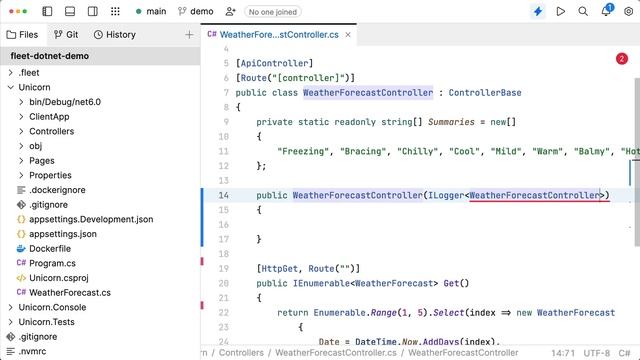The height and width of the screenshot is (360, 640).
Task: Click the WeatherForecast.cs C# icon
Action: pos(21,292)
